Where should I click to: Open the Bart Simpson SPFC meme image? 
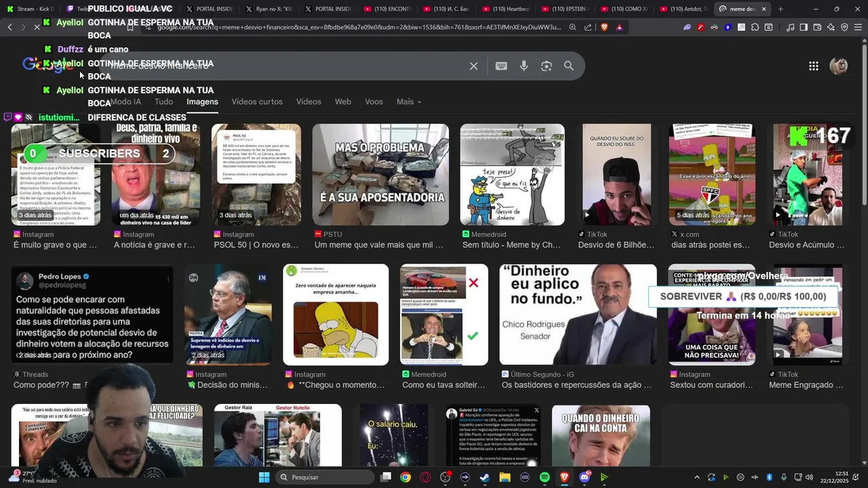point(712,174)
